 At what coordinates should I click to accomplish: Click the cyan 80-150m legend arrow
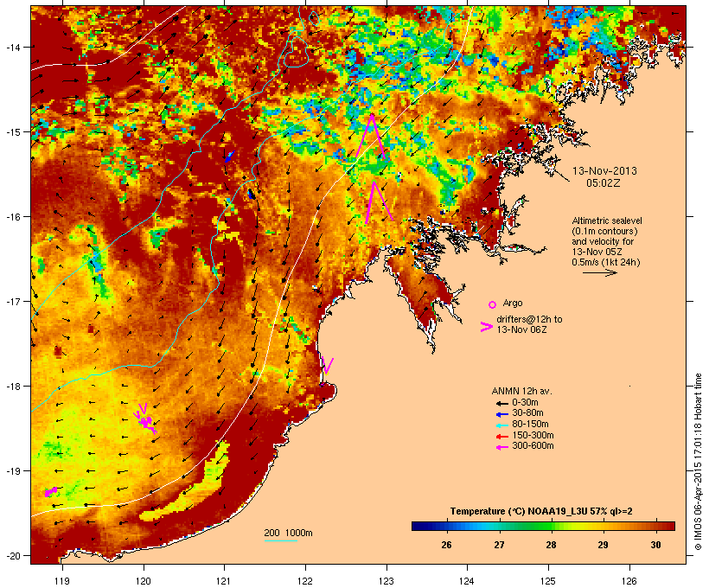coord(502,425)
